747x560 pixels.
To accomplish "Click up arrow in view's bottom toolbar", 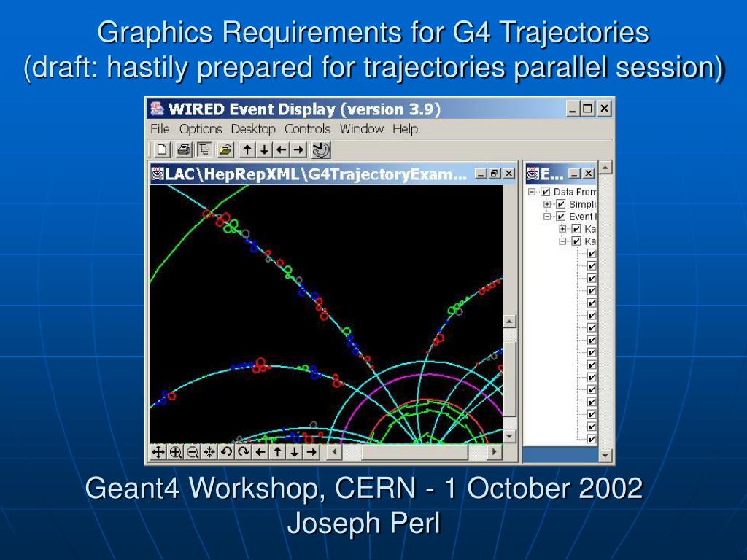I will [277, 451].
